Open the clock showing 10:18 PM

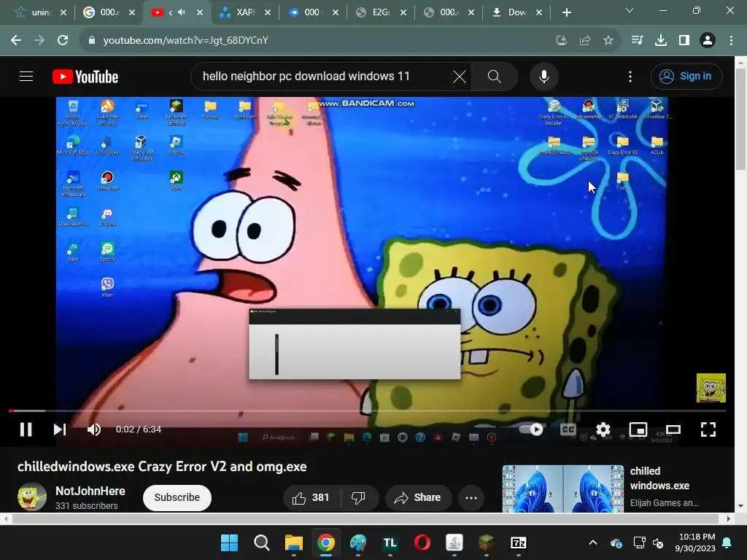point(695,542)
